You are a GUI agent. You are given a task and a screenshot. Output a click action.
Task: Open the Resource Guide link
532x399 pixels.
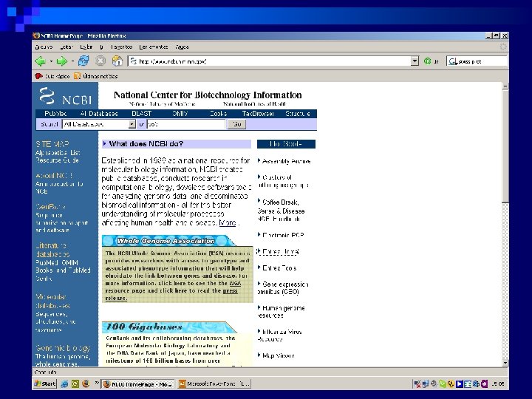point(57,160)
